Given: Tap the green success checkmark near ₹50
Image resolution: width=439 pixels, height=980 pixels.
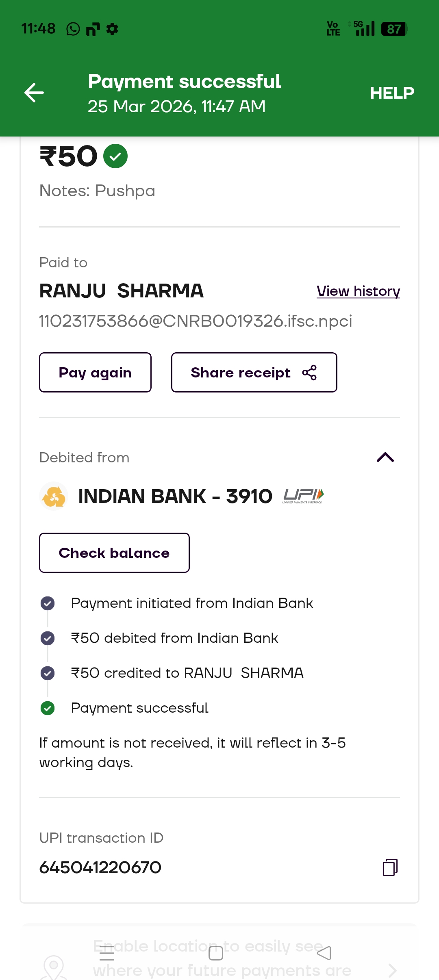Looking at the screenshot, I should [x=115, y=156].
